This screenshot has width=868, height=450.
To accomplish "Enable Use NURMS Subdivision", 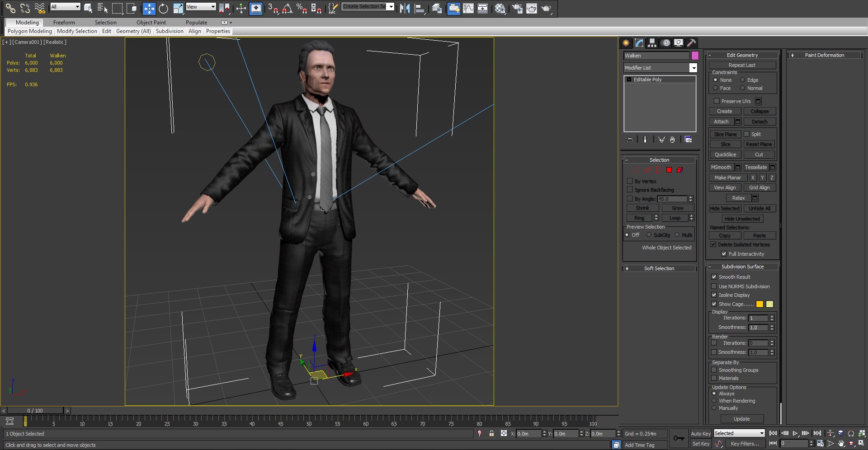I will 714,286.
